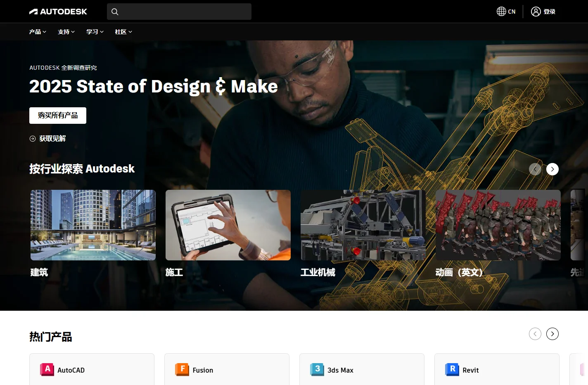The height and width of the screenshot is (385, 588).
Task: Click the 购买所有产品 button
Action: [58, 116]
